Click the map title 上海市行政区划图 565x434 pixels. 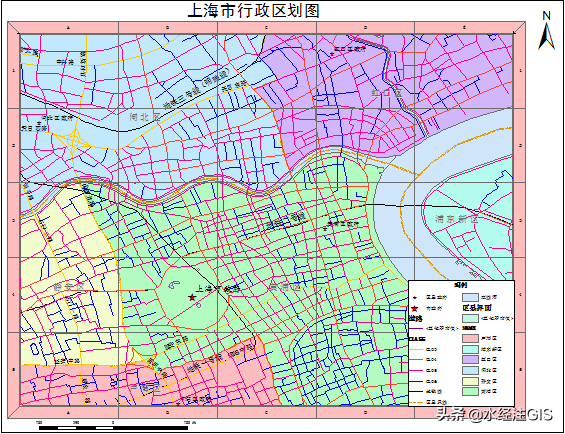pos(254,10)
